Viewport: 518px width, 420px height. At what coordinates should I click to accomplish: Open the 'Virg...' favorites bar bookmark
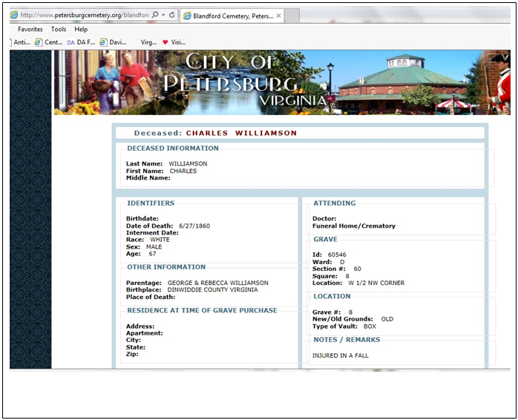148,42
